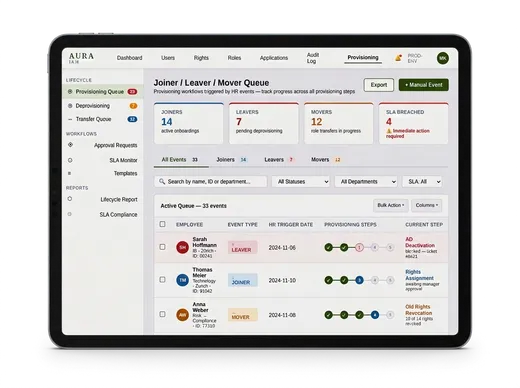Open the notification bell icon

[x=398, y=58]
